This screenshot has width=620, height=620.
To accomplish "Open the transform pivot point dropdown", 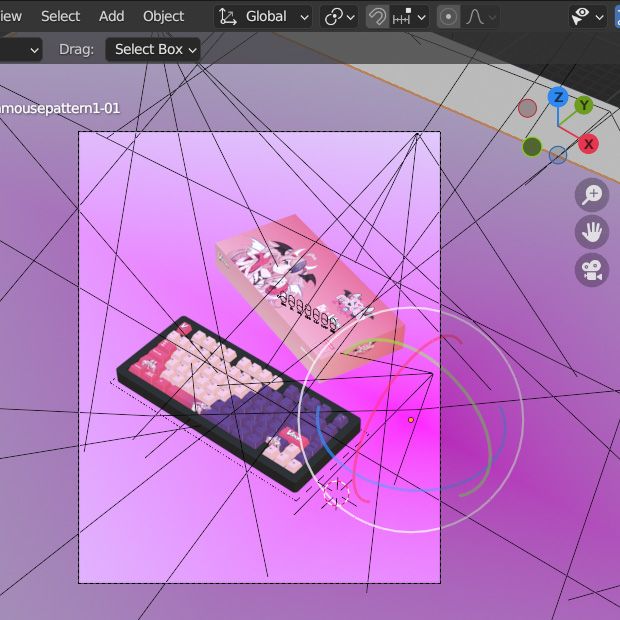I will 339,17.
